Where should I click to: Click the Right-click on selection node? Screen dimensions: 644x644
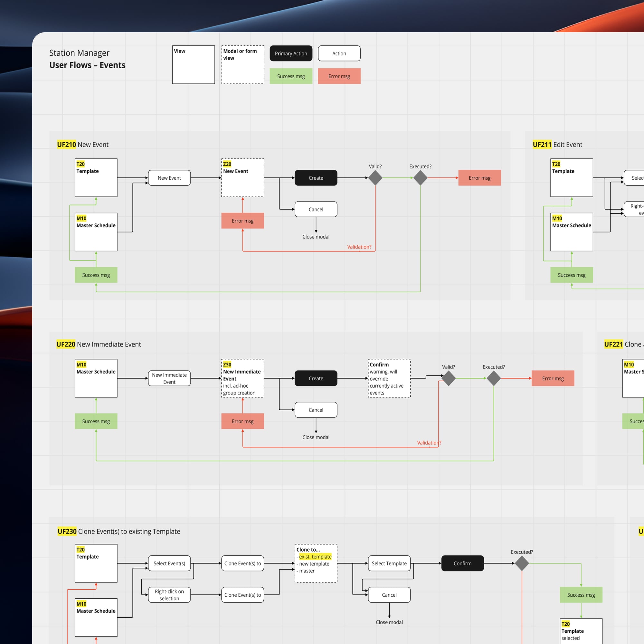(x=169, y=595)
